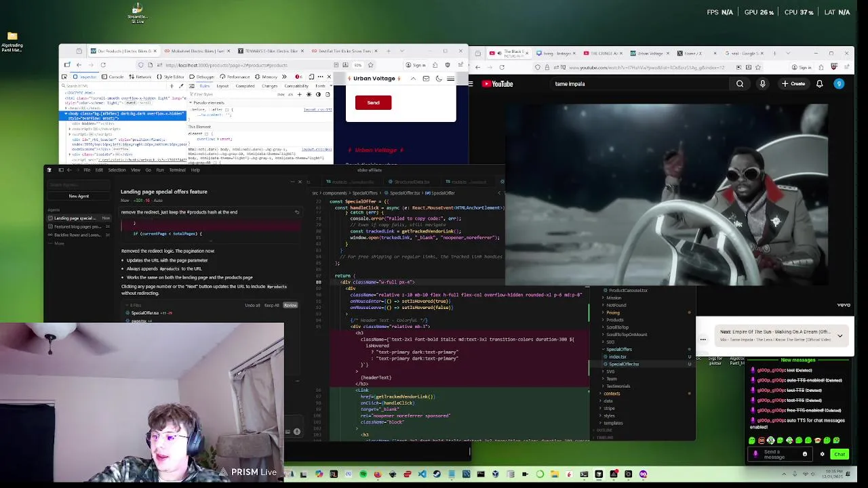Expand the YouTube Next up queue chevron
Viewport: 868px width, 488px height.
pyautogui.click(x=840, y=335)
